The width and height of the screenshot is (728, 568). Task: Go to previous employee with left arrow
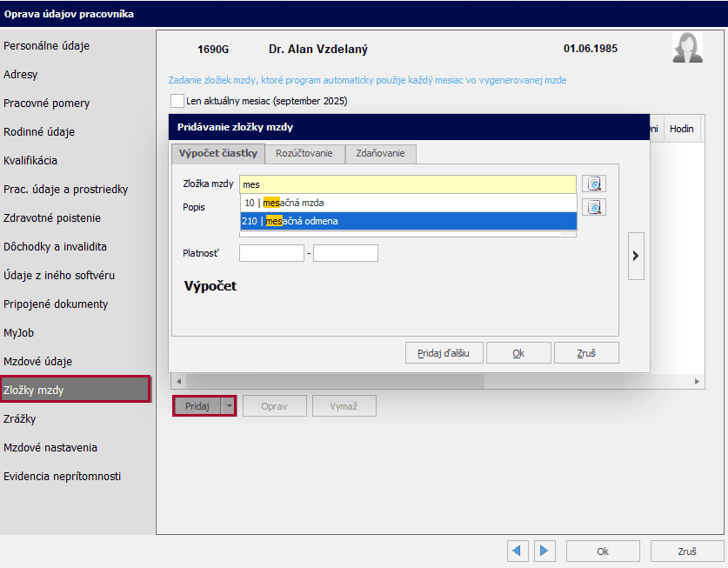(519, 551)
